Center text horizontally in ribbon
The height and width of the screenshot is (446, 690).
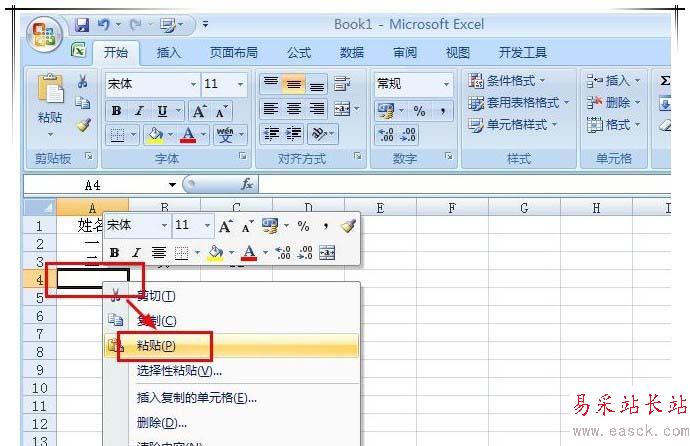pos(294,108)
